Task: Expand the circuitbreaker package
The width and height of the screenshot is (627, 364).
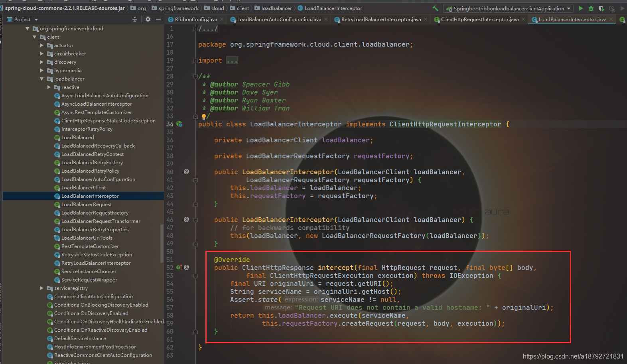Action: click(42, 54)
